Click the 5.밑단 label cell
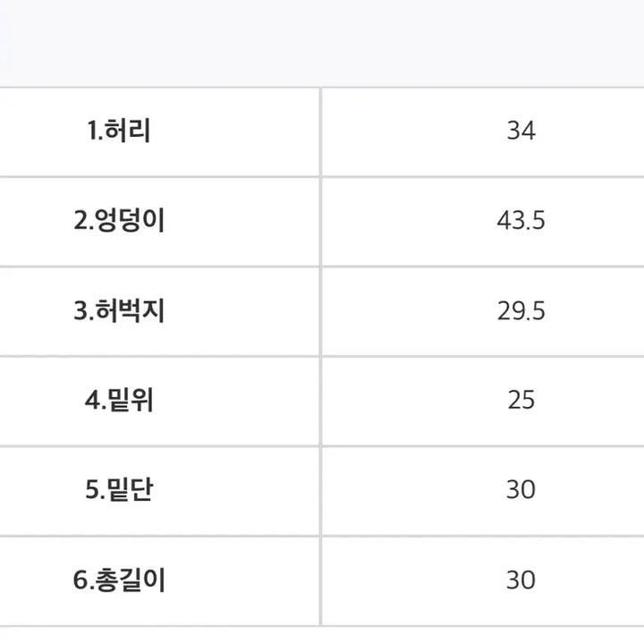Viewport: 644px width, 644px height. pyautogui.click(x=120, y=490)
